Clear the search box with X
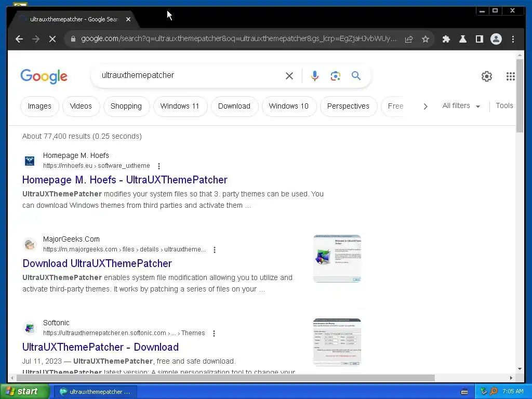Screen dimensions: 532x399 pos(289,76)
